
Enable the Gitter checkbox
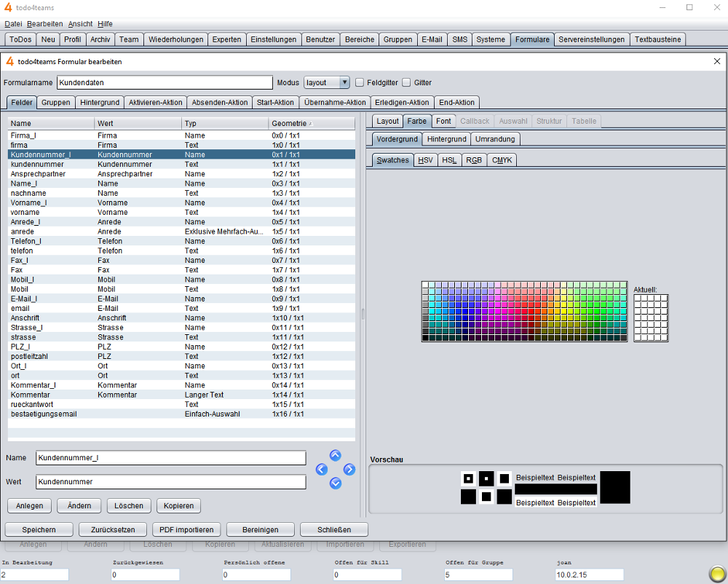click(x=406, y=82)
